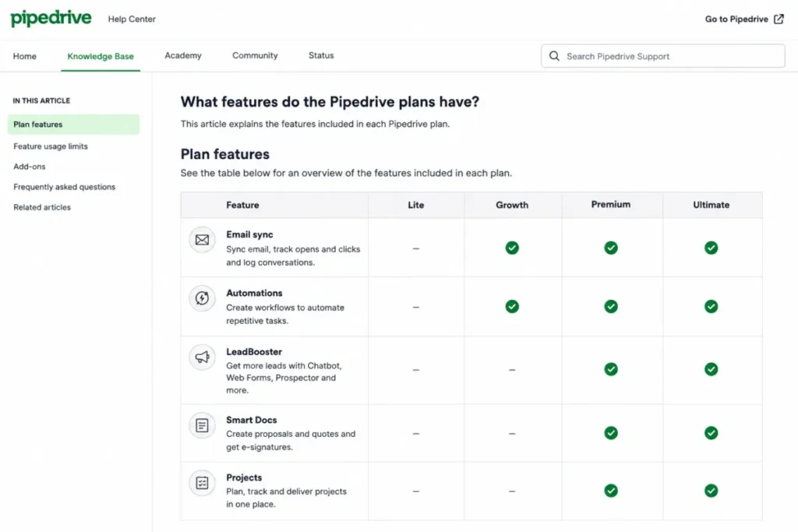Click the Smart Docs document icon
The image size is (798, 532).
(x=202, y=425)
